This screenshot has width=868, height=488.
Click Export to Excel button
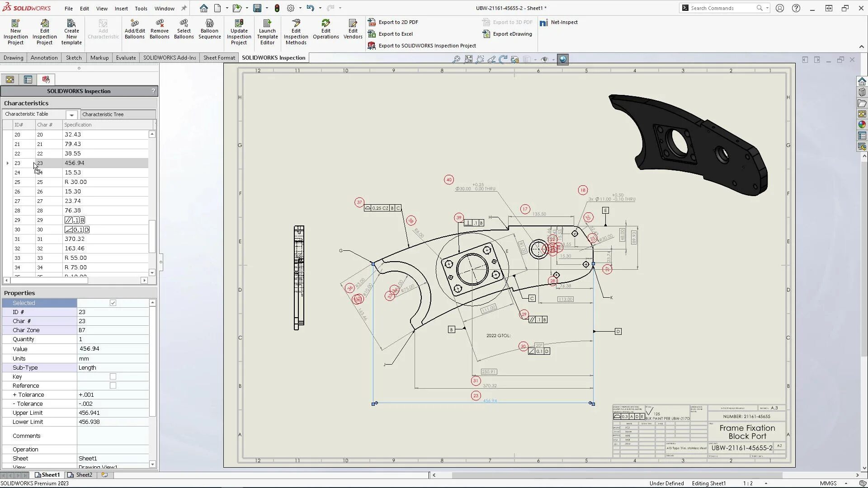pos(395,34)
